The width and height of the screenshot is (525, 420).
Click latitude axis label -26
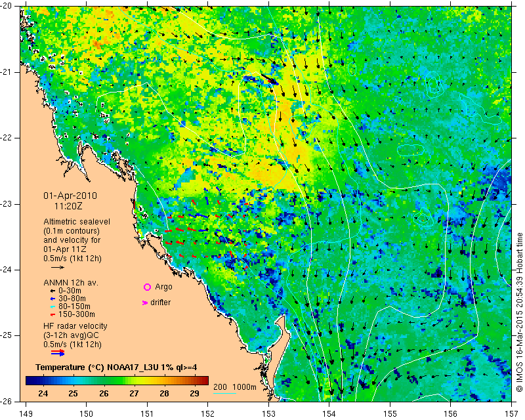[x=6, y=402]
